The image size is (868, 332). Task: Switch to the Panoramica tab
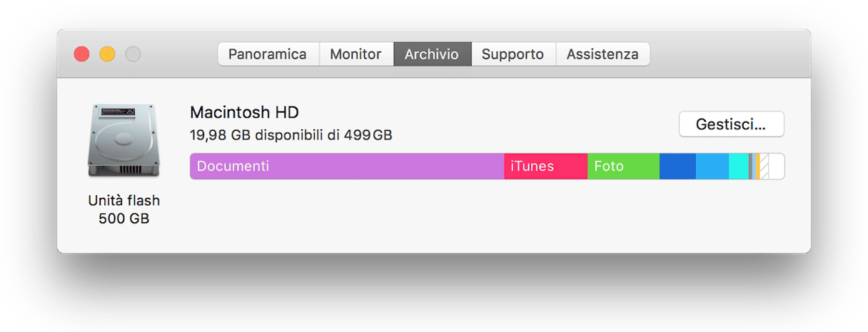268,54
